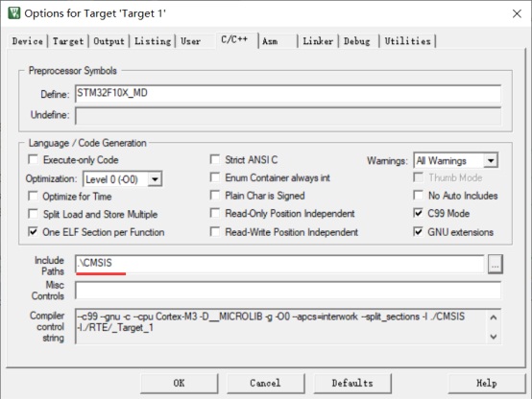Enable Read-Only Position Independent
Viewport: 532px width, 399px height.
click(x=215, y=213)
